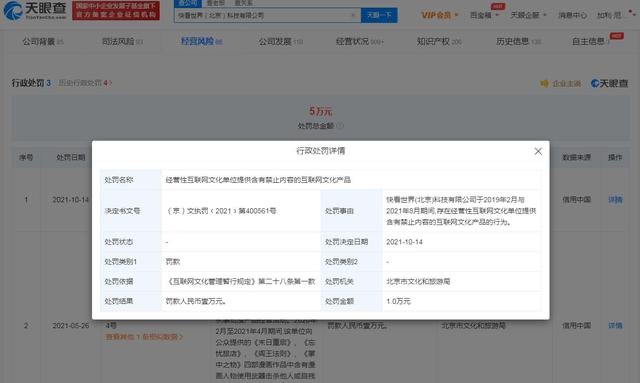Viewport: 640px width, 383px height.
Task: Open the 公司背景 tab
Action: click(43, 41)
